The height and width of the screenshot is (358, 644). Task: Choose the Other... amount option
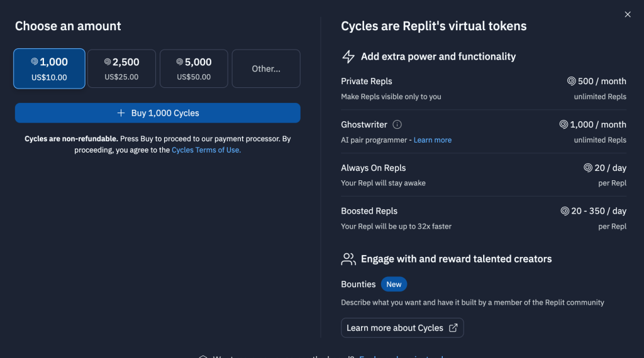click(x=266, y=68)
